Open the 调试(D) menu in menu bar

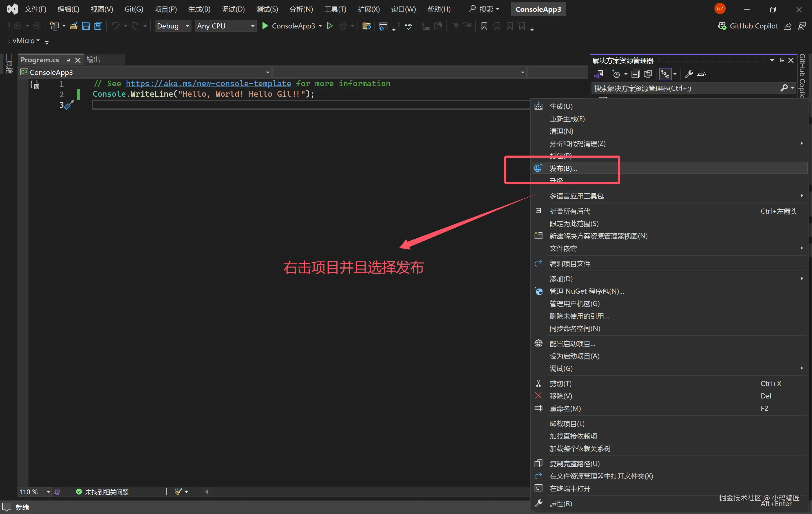(x=233, y=9)
